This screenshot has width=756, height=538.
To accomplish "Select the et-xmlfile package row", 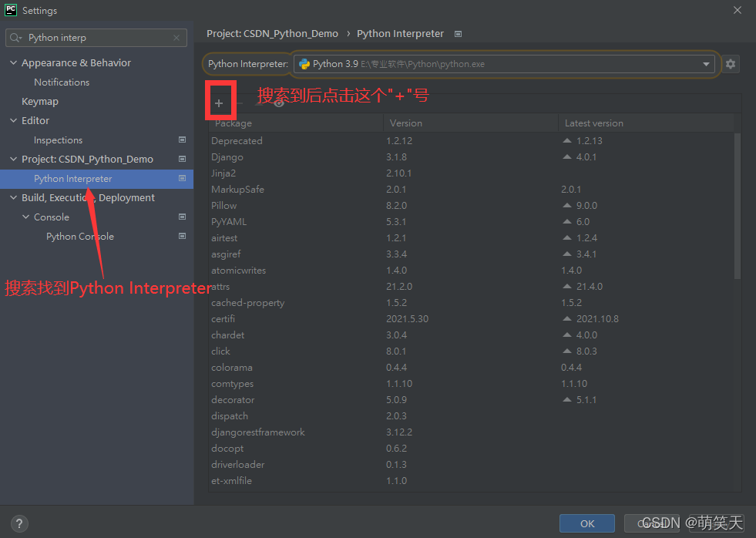I will [472, 481].
